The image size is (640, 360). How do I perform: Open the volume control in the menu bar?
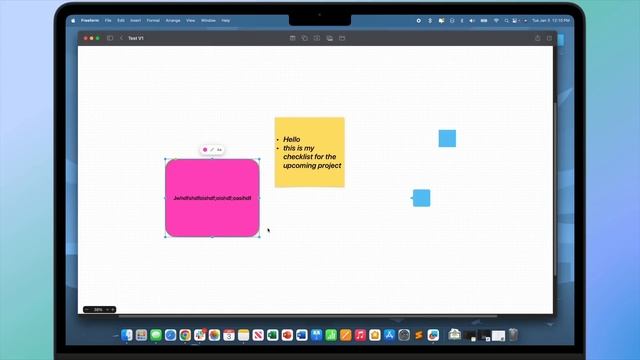coord(472,20)
